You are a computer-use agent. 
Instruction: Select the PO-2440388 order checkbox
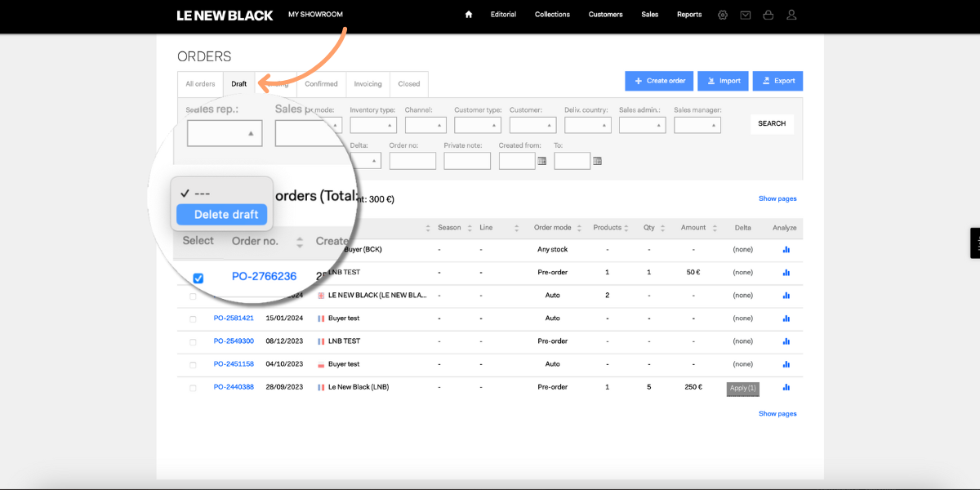click(x=193, y=388)
